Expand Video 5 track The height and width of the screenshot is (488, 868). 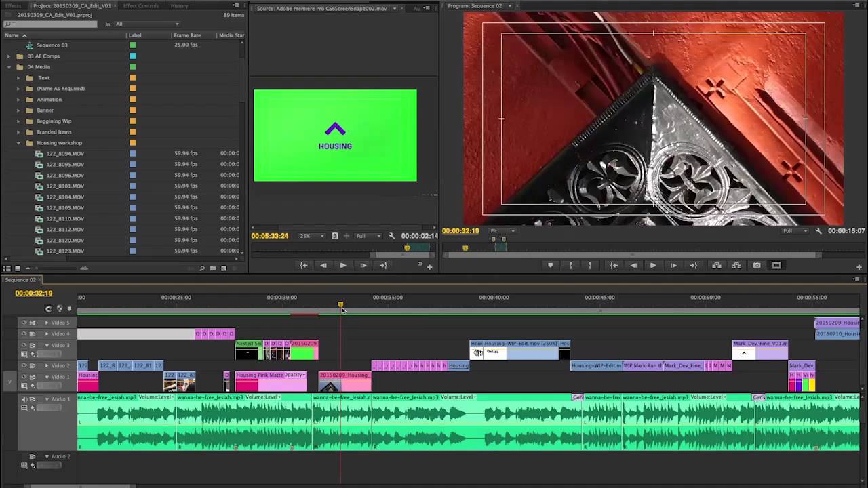(47, 323)
